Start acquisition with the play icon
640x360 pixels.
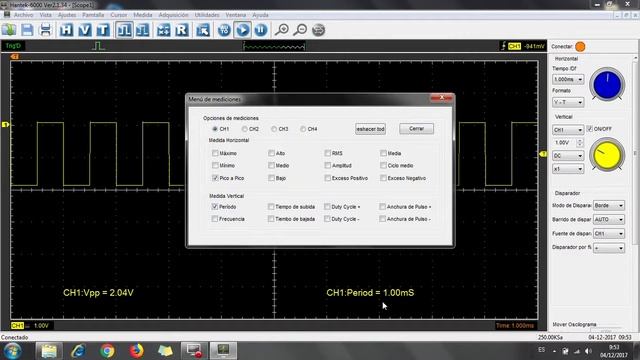(x=242, y=30)
